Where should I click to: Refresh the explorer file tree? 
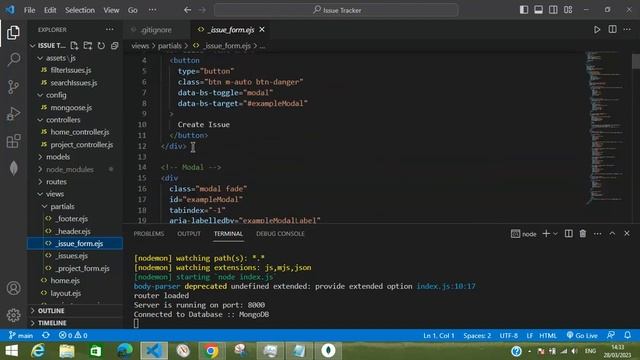tap(101, 46)
